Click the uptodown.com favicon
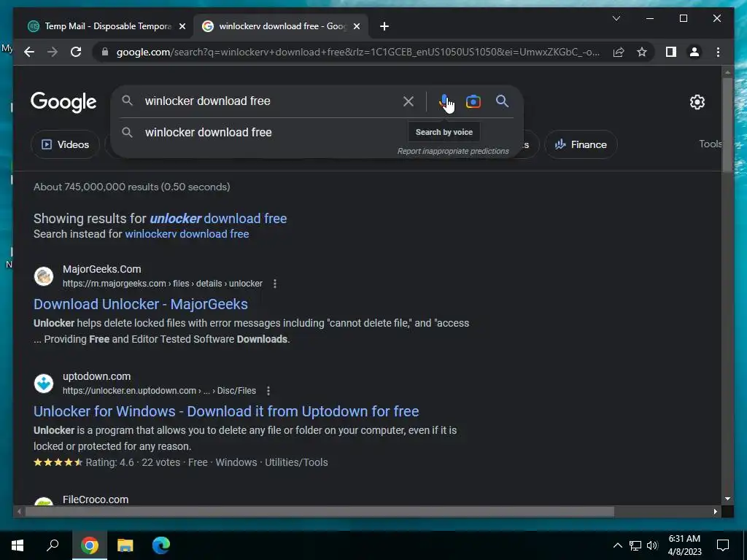Image resolution: width=747 pixels, height=560 pixels. coord(44,384)
